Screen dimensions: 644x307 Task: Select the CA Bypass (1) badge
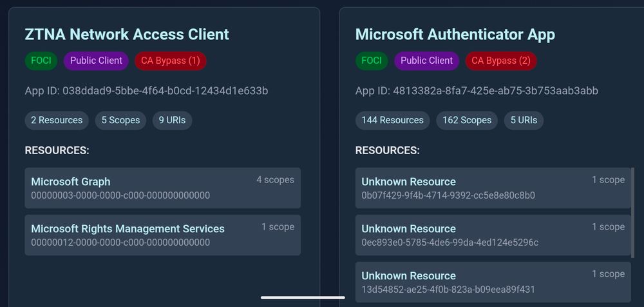coord(171,61)
